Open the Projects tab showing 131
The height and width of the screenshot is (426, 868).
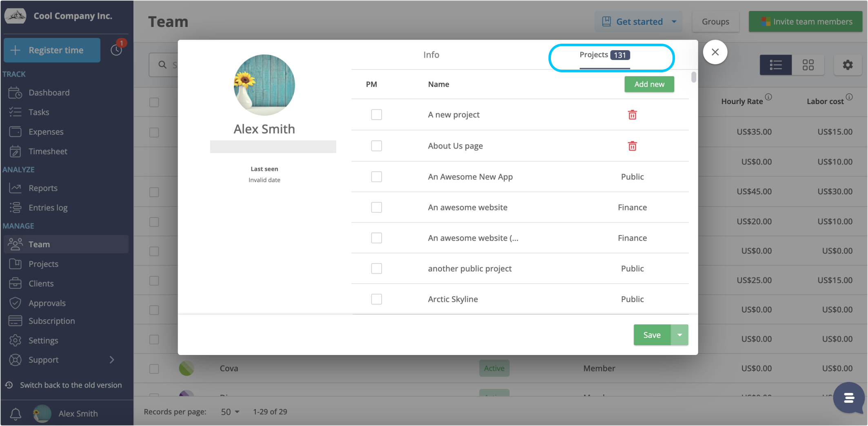tap(604, 55)
